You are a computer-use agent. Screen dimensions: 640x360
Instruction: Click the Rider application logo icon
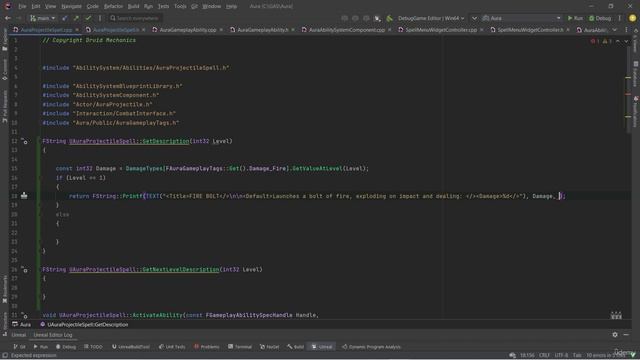point(7,6)
